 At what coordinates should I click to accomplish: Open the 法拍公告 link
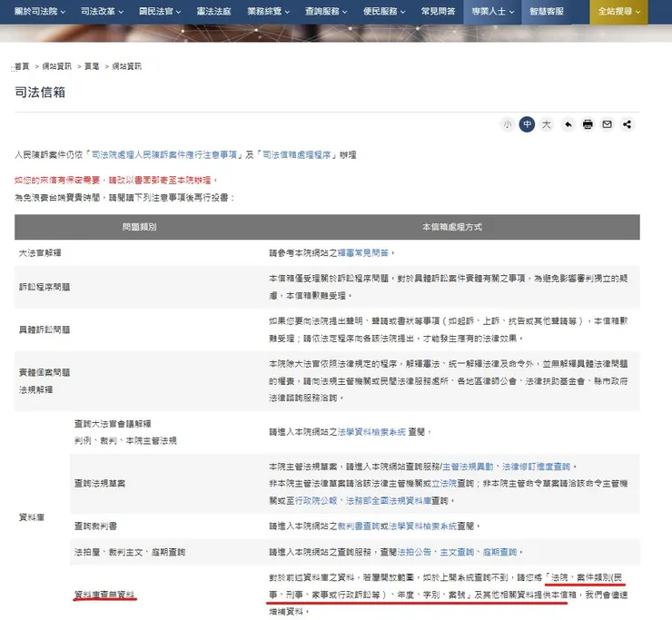click(x=414, y=552)
